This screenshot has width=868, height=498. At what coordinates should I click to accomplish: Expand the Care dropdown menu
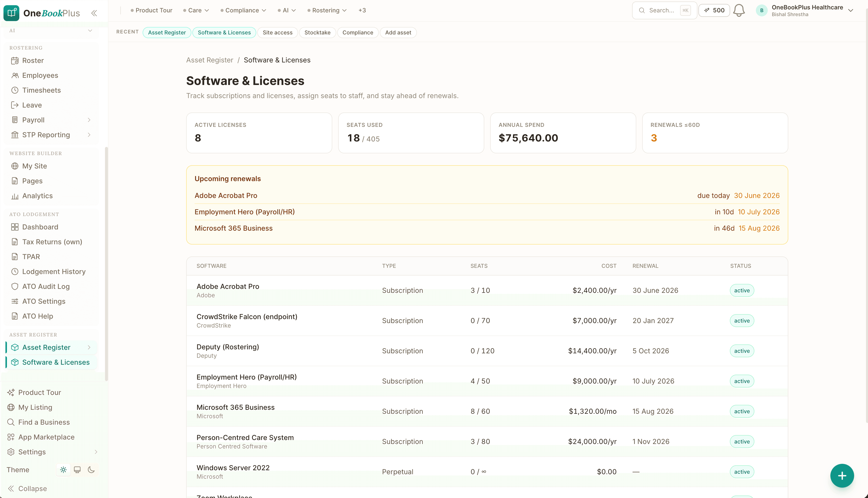196,10
